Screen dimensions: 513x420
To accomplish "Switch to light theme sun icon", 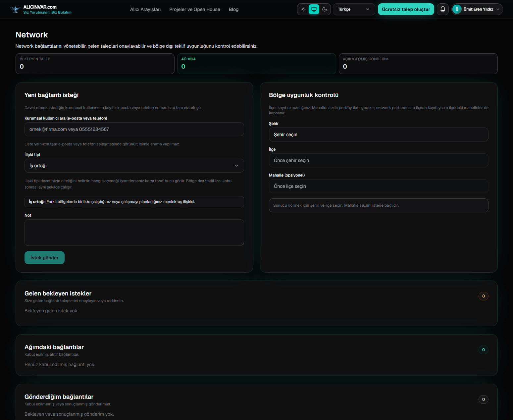I will [303, 9].
